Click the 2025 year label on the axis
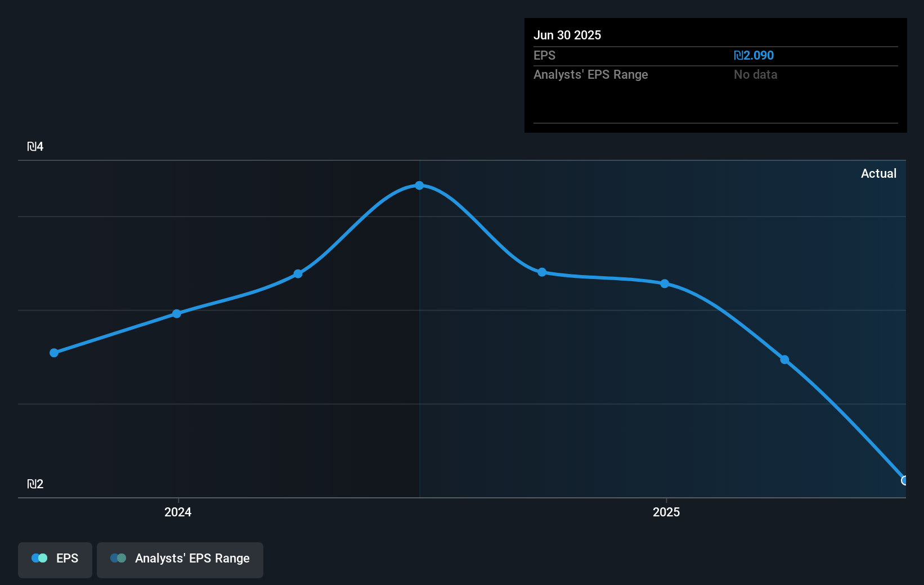This screenshot has height=585, width=924. pyautogui.click(x=666, y=512)
